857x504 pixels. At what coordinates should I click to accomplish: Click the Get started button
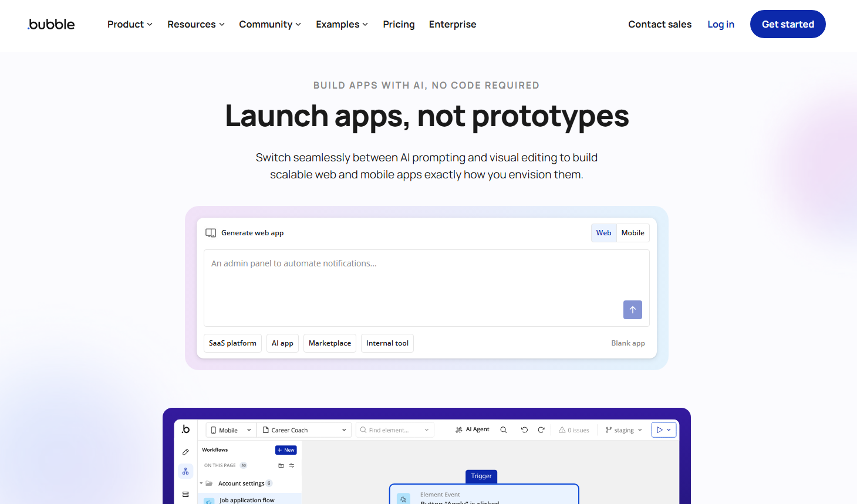tap(788, 24)
